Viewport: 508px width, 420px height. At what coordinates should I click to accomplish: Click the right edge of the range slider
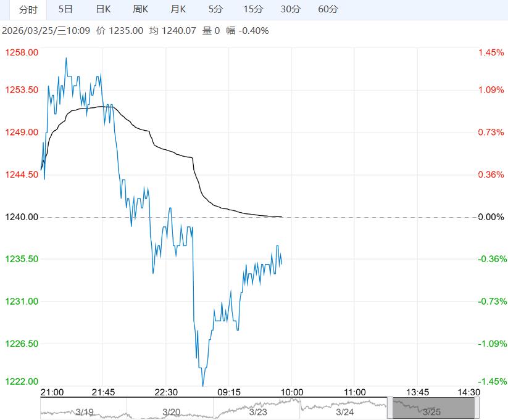pyautogui.click(x=477, y=408)
